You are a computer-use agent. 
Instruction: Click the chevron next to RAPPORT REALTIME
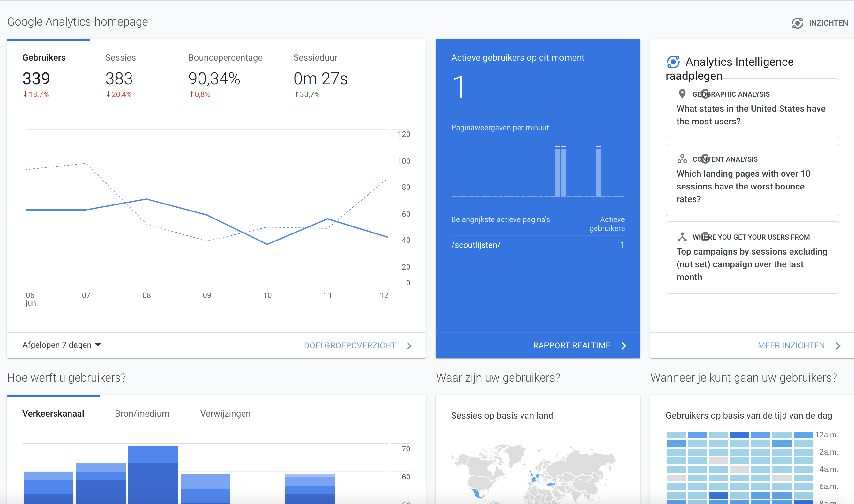pos(624,346)
